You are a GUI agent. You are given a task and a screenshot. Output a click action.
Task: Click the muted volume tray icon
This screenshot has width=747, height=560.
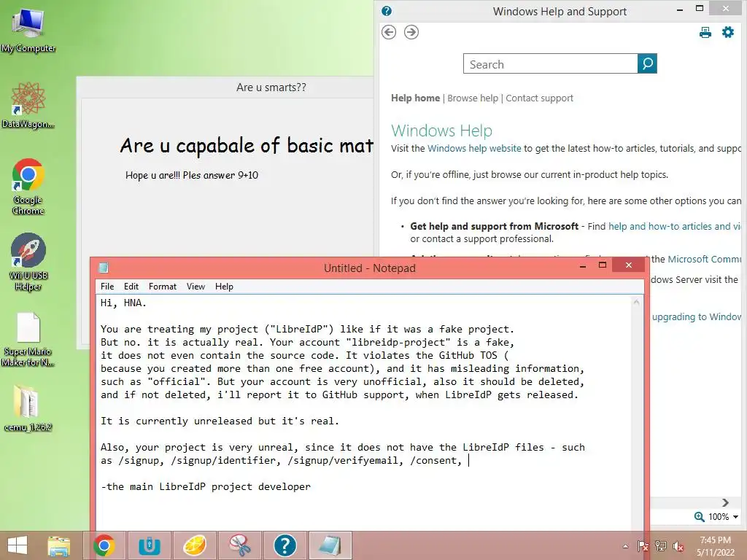click(678, 546)
